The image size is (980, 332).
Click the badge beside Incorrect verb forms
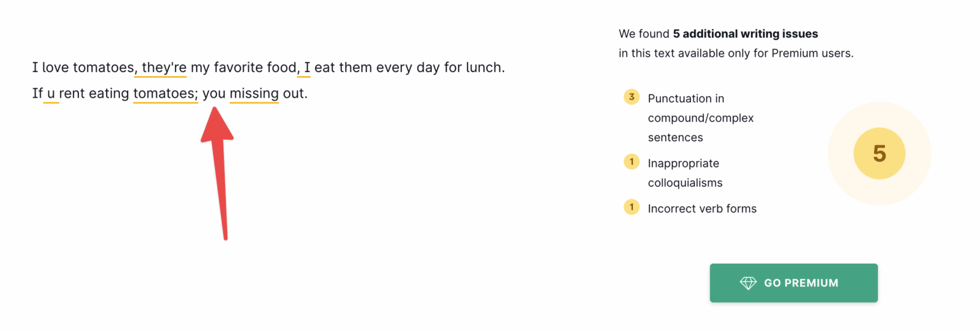(632, 207)
